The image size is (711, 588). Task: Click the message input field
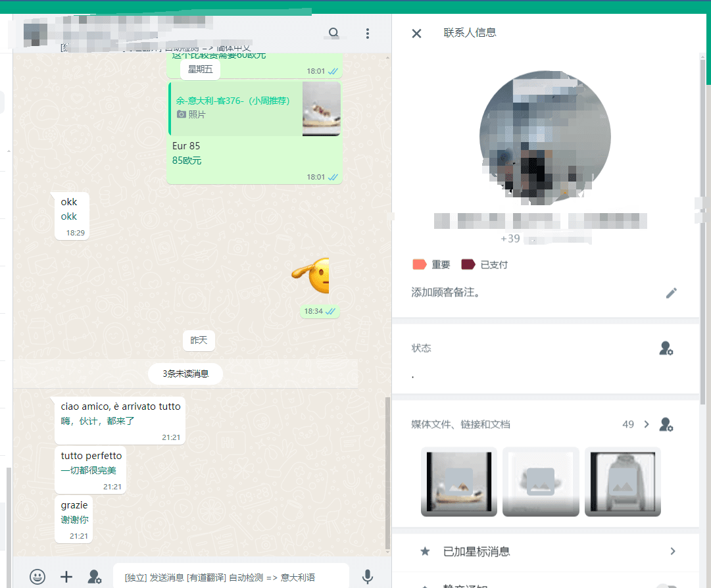tap(230, 577)
